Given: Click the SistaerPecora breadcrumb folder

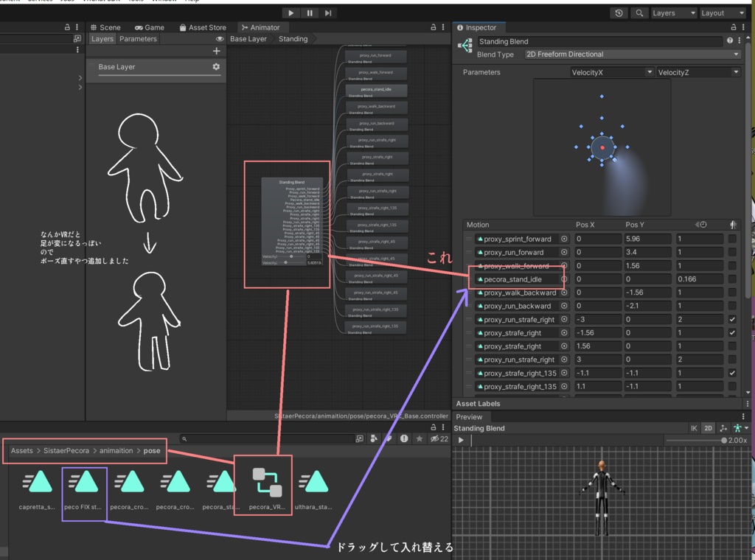Looking at the screenshot, I should 66,451.
